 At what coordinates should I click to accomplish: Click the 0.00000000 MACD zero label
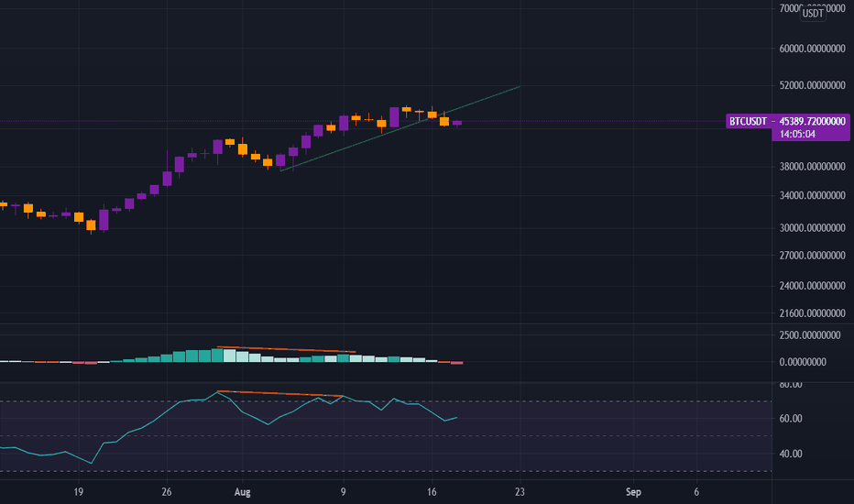point(803,362)
